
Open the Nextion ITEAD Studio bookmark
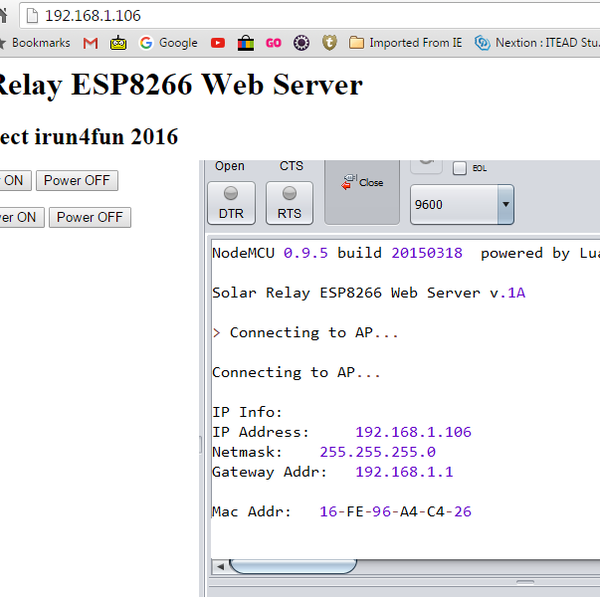pos(536,43)
